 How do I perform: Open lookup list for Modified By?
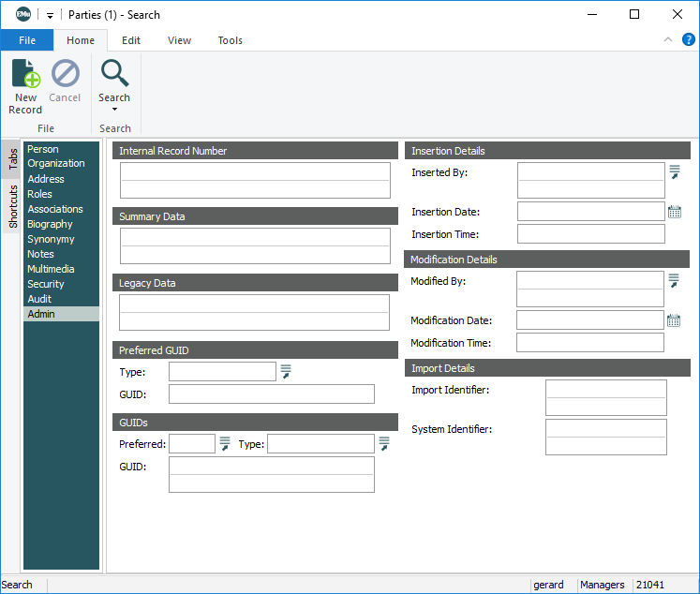click(x=673, y=280)
